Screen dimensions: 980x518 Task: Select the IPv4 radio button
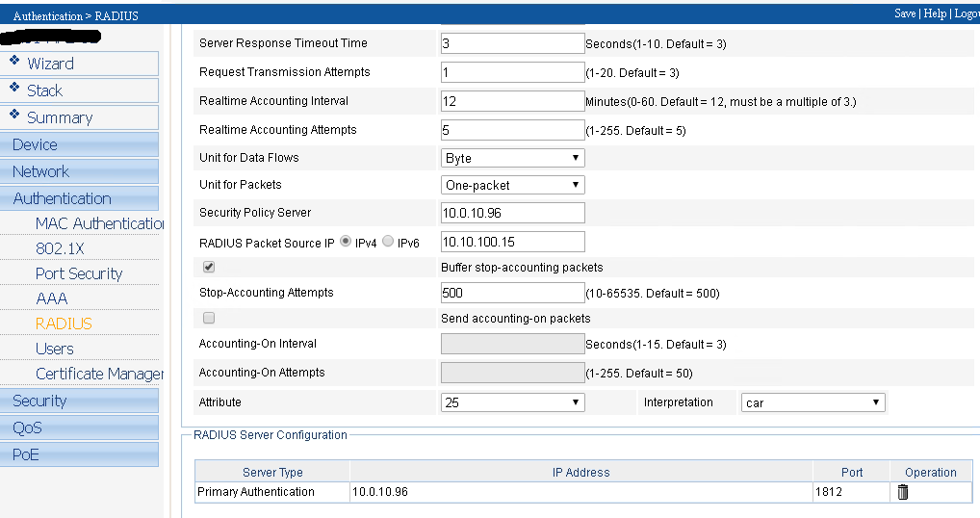[346, 242]
